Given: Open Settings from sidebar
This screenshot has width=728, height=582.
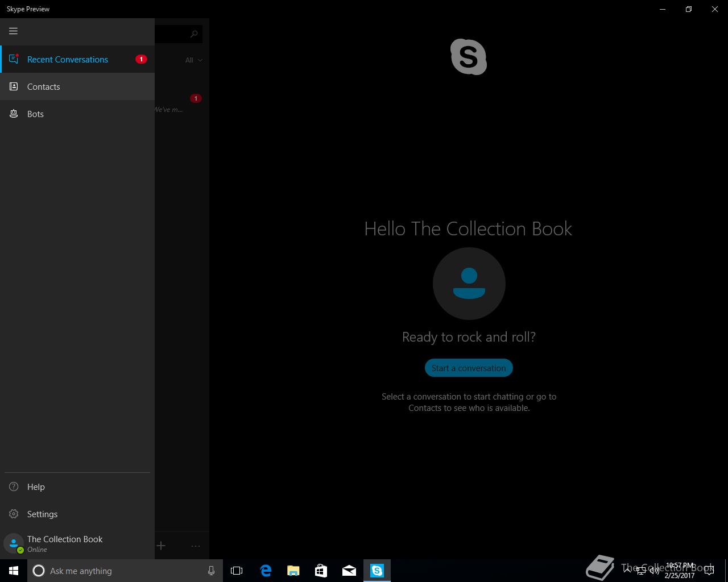Looking at the screenshot, I should tap(77, 514).
